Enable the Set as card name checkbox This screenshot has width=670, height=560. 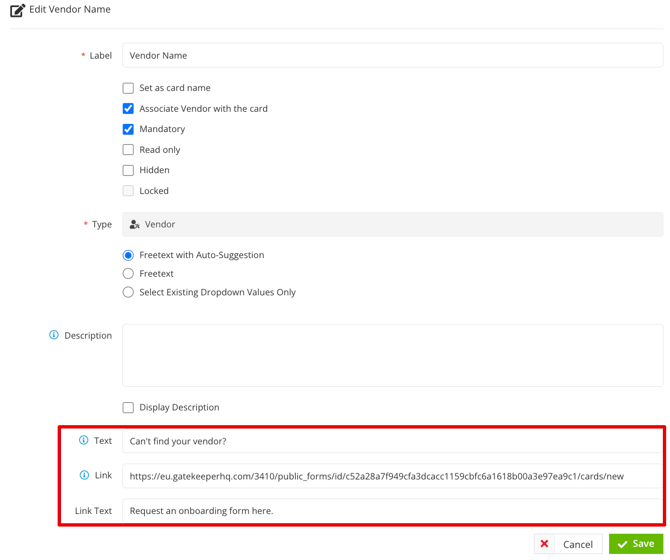(x=128, y=88)
